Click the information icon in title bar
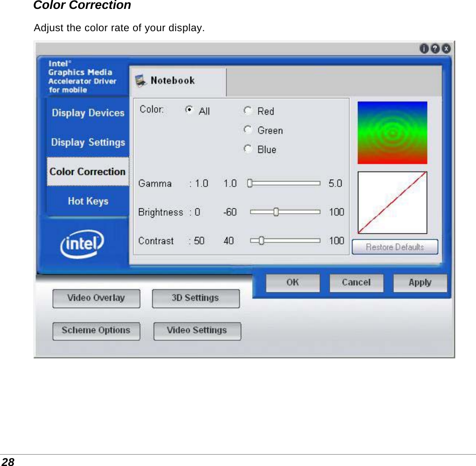 [x=424, y=48]
